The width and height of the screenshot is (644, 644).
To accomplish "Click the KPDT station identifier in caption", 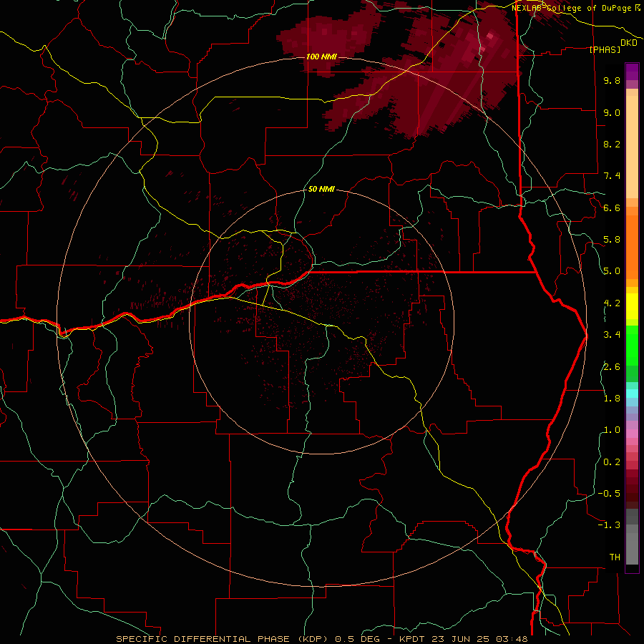I will click(413, 639).
